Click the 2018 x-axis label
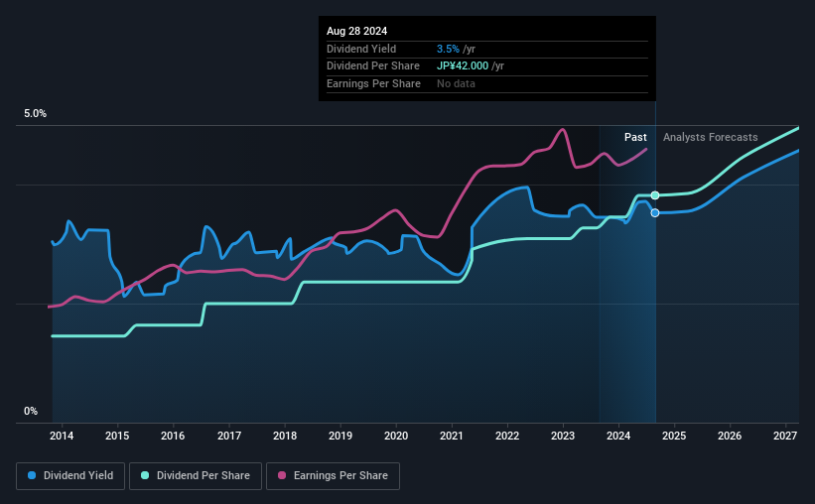Viewport: 815px width, 504px height. (x=285, y=436)
